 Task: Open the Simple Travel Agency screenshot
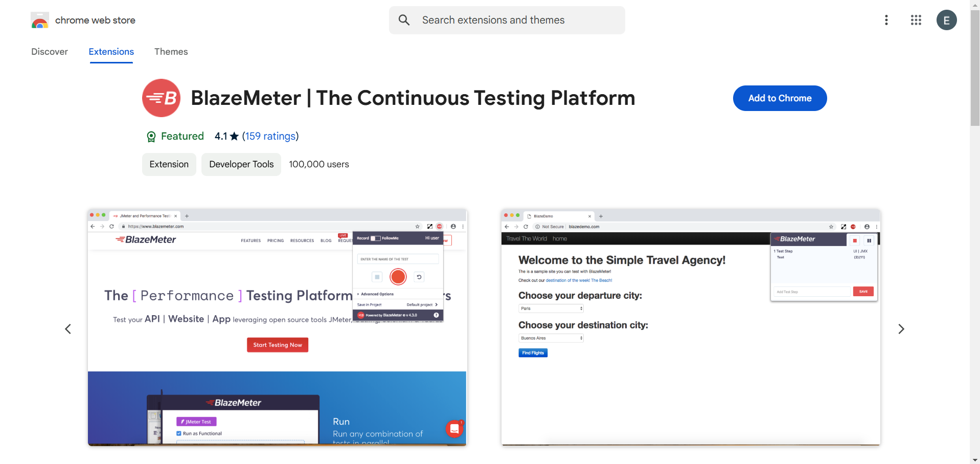pos(691,327)
